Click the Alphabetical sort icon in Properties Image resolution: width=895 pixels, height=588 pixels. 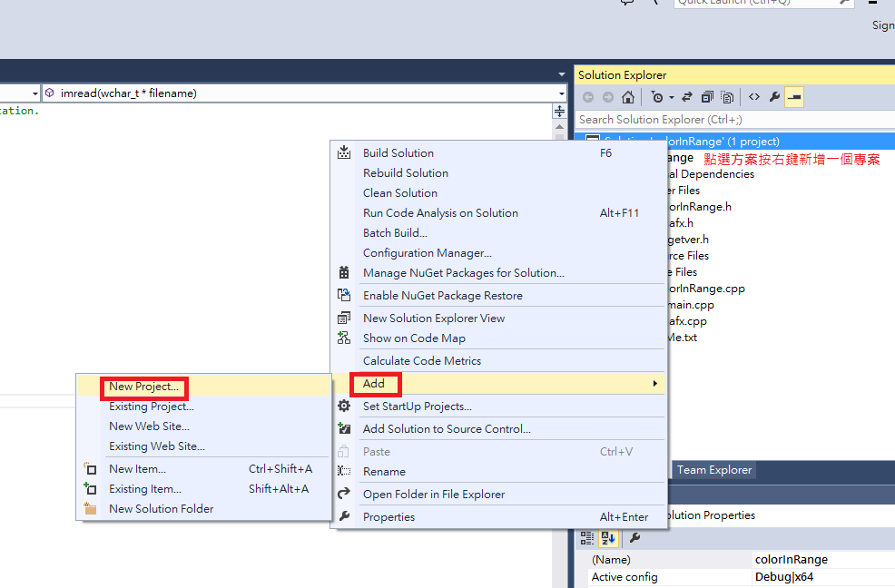608,538
